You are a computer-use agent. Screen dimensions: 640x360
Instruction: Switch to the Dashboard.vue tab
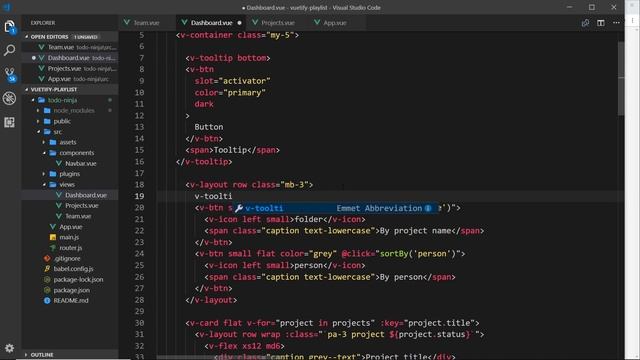coord(211,23)
